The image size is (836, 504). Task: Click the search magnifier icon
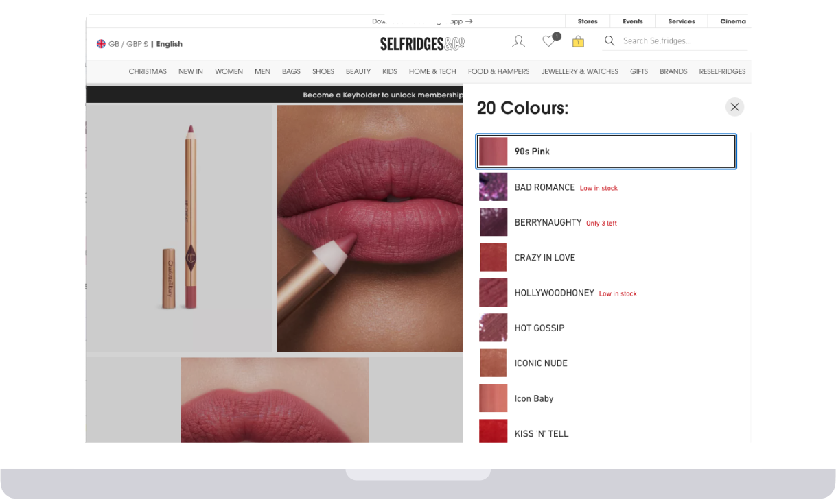coord(609,41)
